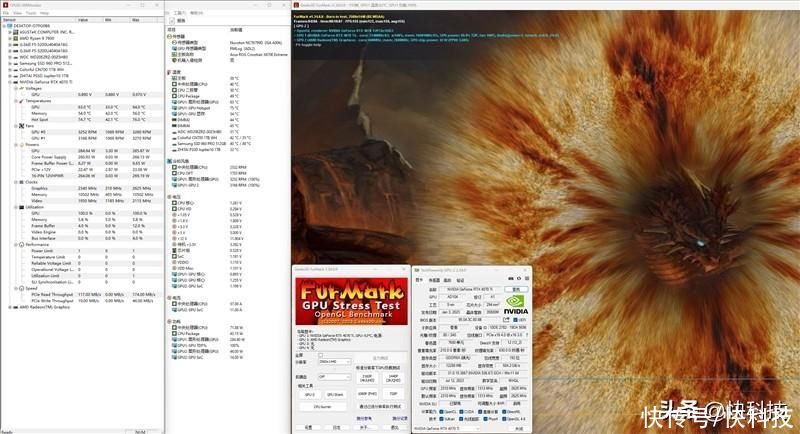Click the Performance group icon

point(21,244)
